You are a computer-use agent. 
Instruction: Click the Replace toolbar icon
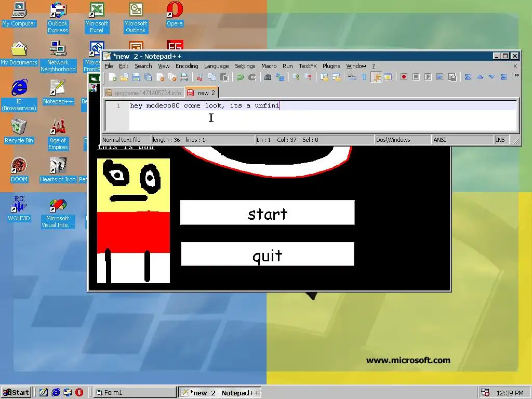pyautogui.click(x=280, y=77)
